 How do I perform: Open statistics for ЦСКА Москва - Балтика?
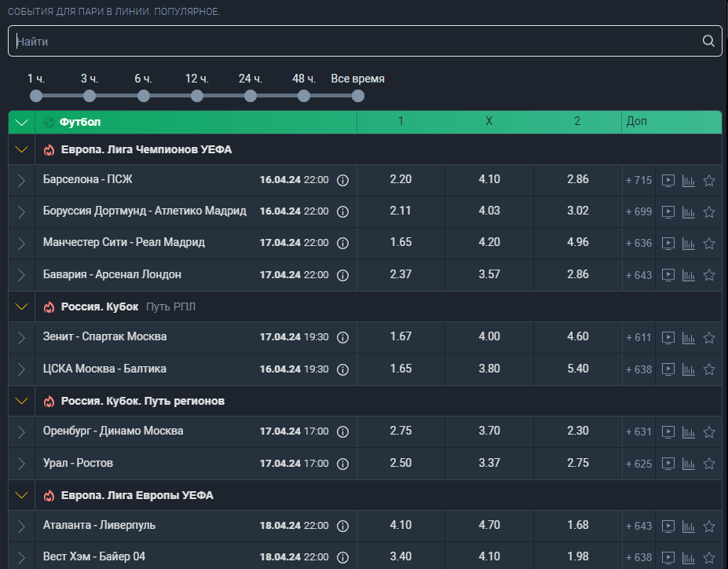(689, 369)
